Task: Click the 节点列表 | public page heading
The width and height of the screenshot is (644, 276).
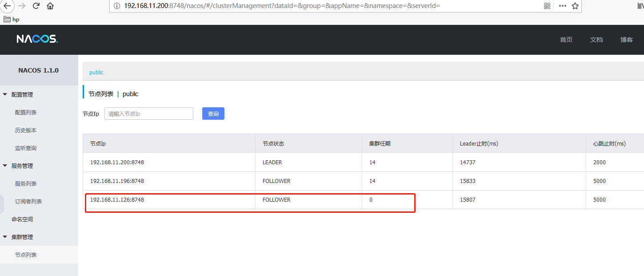Action: 113,94
